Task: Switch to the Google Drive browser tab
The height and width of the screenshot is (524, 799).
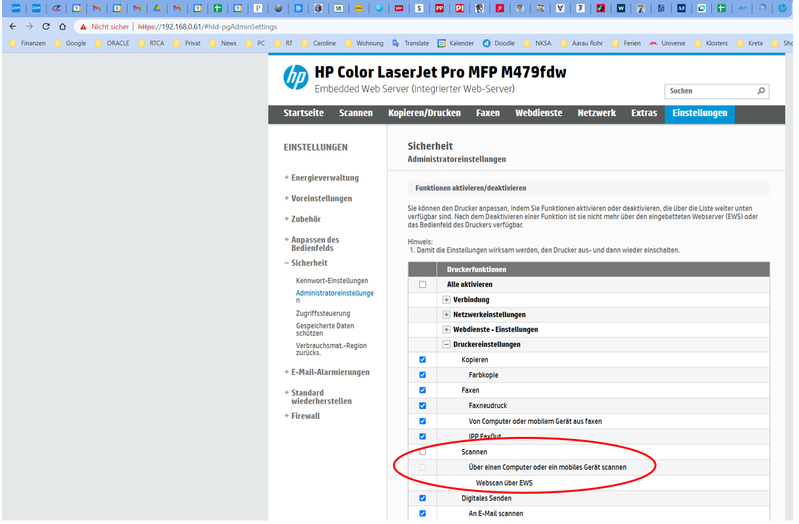Action: (x=157, y=8)
